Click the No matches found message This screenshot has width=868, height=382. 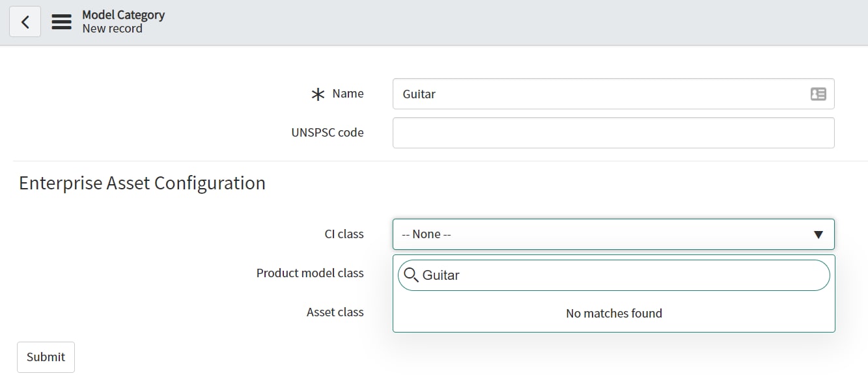click(x=613, y=313)
